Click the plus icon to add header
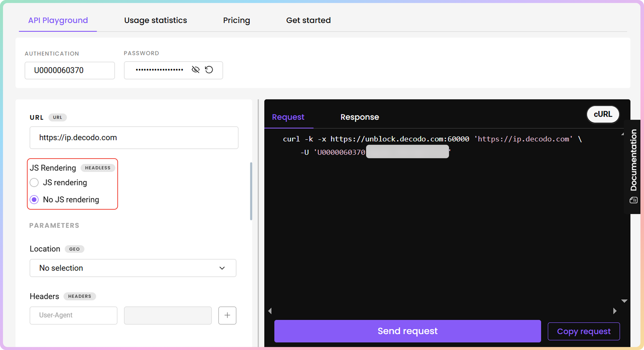The height and width of the screenshot is (350, 644). 227,315
